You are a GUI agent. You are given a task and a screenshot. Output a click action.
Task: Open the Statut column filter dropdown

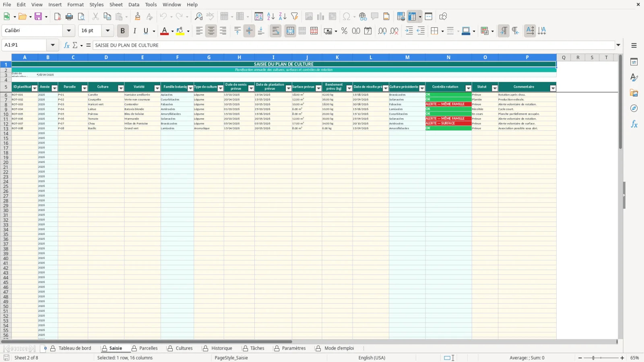coord(495,88)
